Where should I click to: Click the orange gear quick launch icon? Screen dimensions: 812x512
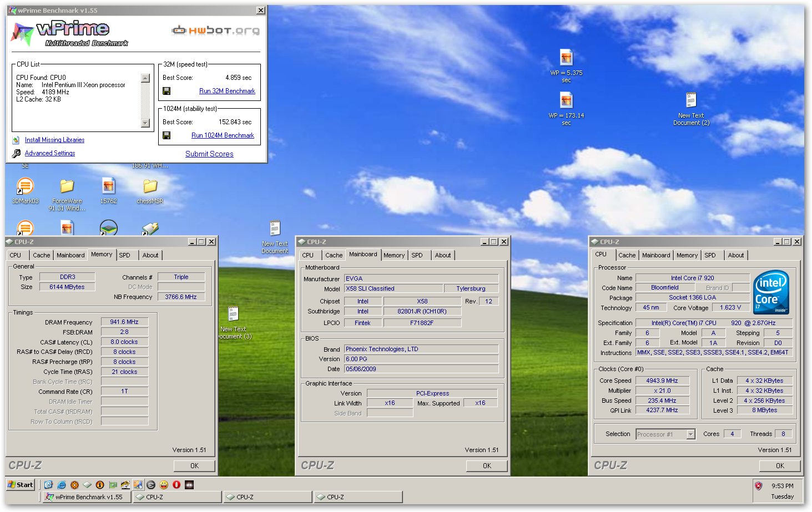74,485
